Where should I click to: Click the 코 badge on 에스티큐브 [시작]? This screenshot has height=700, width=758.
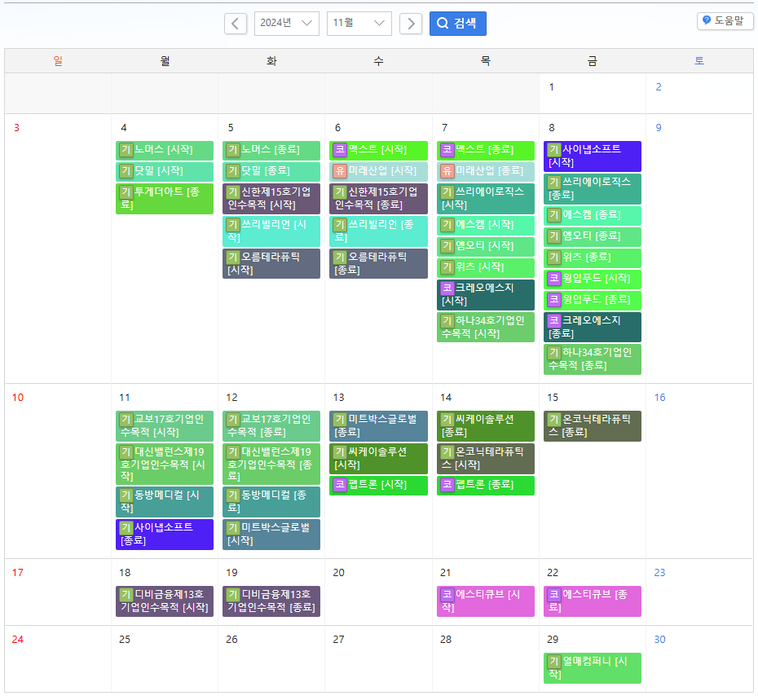447,594
